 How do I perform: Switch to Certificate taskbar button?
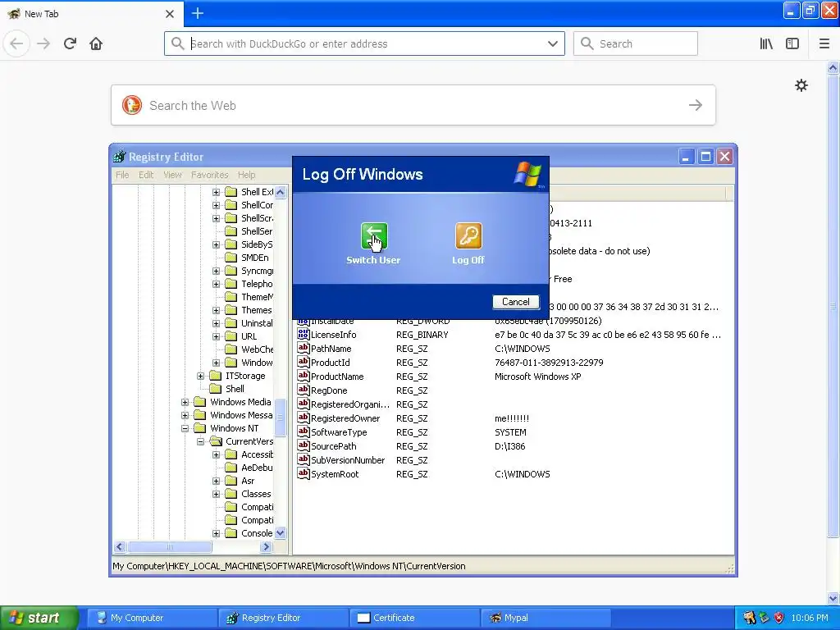coord(414,618)
